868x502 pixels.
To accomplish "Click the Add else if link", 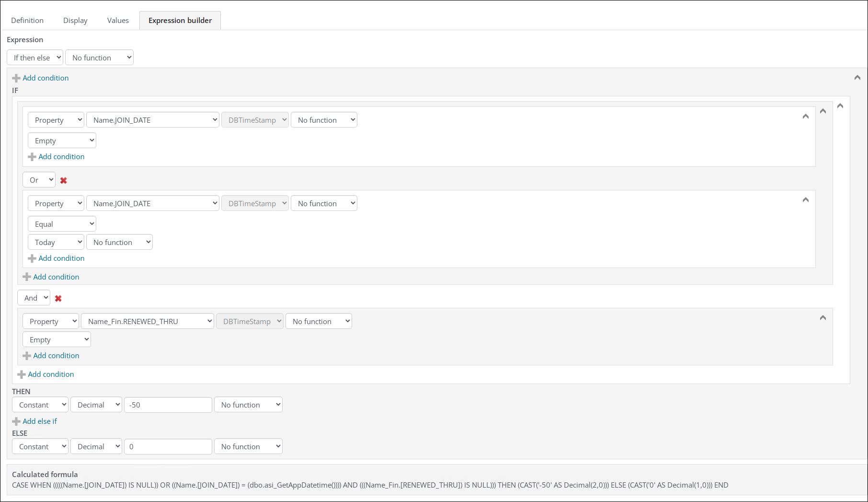I will click(40, 421).
